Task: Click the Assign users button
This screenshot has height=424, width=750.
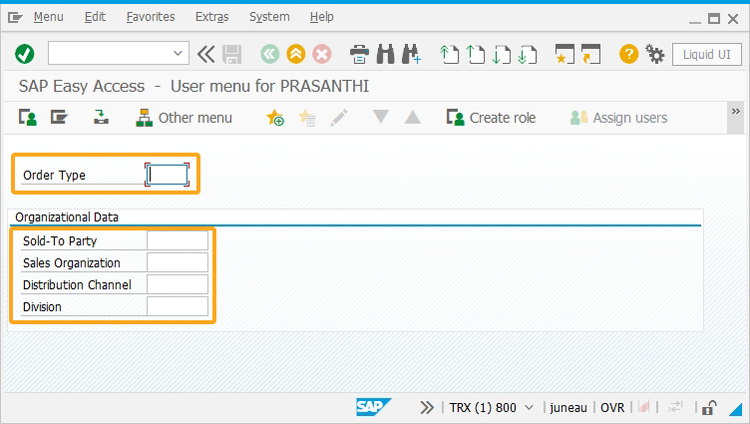Action: point(619,118)
